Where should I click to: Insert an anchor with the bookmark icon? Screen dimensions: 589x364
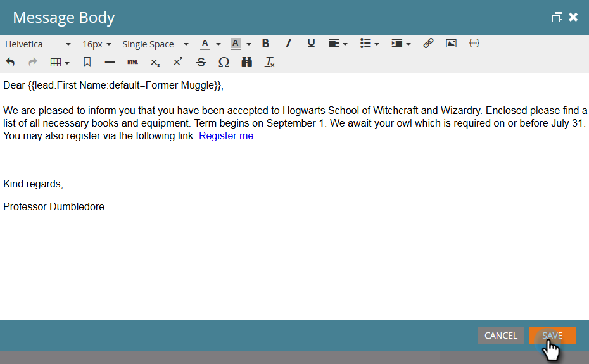(x=87, y=63)
